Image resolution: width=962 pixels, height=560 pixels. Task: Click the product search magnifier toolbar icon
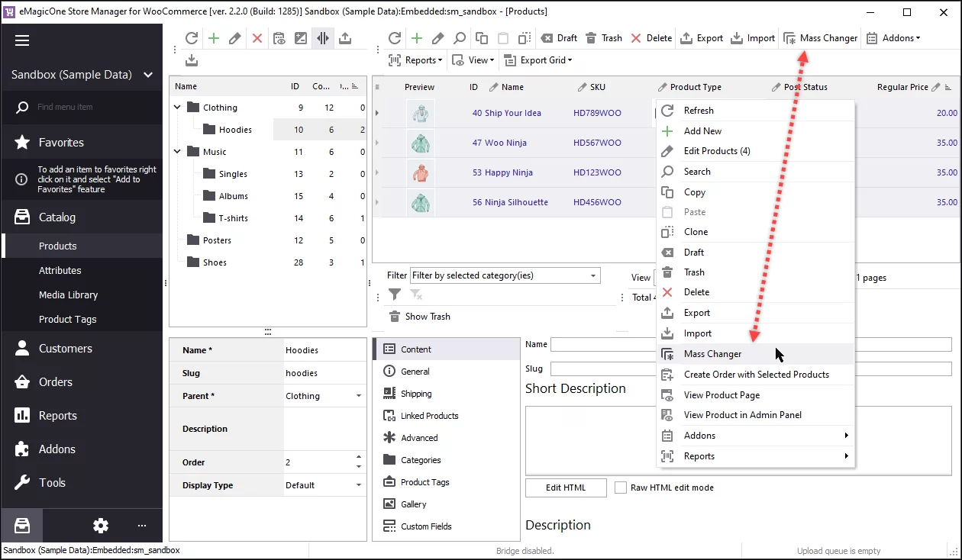(460, 38)
